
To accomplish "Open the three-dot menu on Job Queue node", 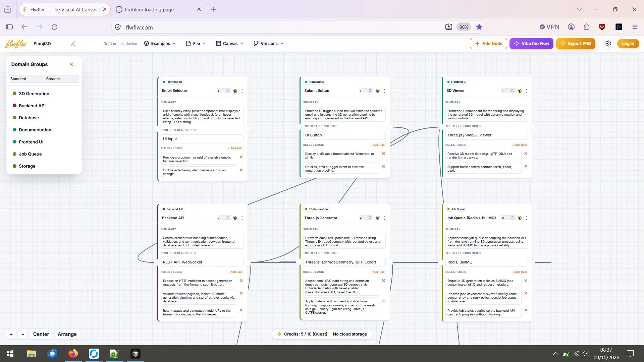I will pos(527,218).
